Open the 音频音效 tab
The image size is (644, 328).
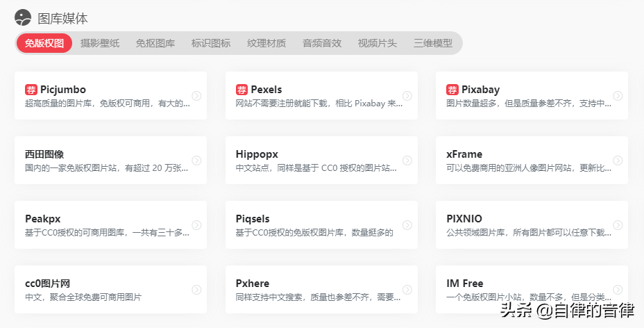coord(322,43)
